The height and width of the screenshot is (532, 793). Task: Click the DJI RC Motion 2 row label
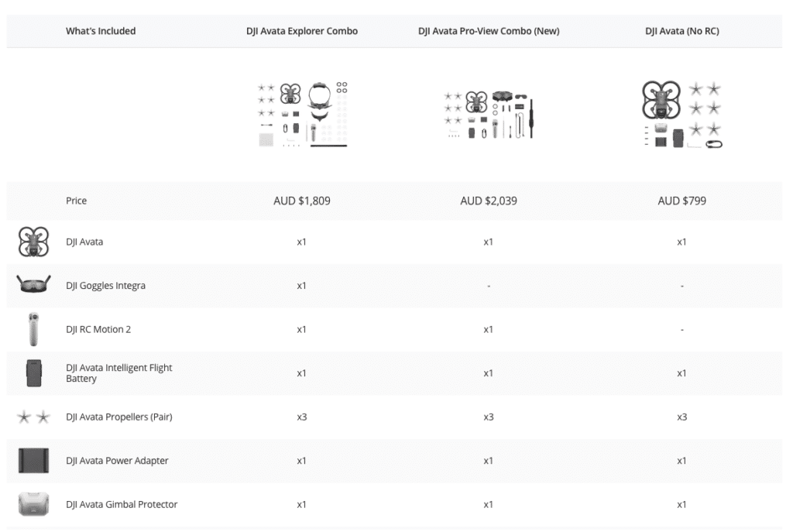pos(98,329)
